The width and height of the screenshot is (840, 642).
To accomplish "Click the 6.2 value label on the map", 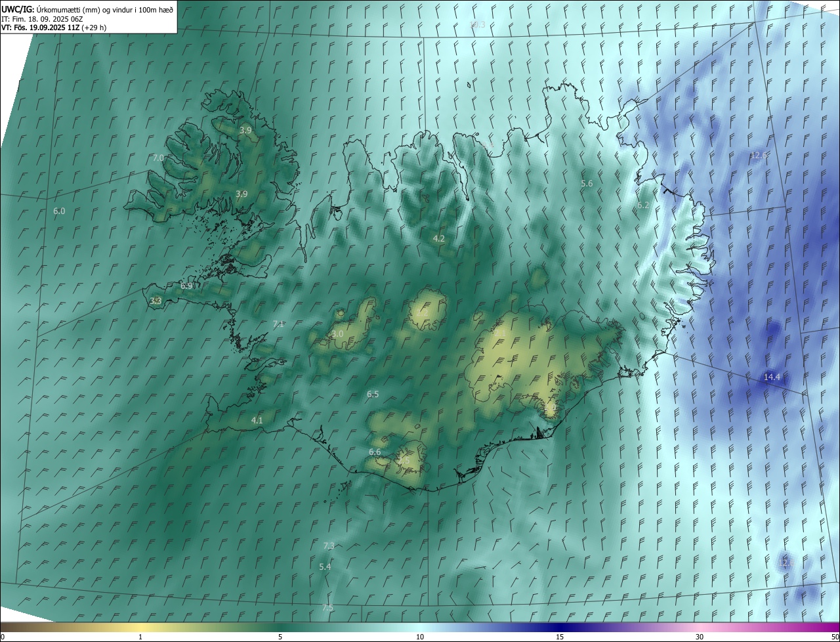I will 643,205.
